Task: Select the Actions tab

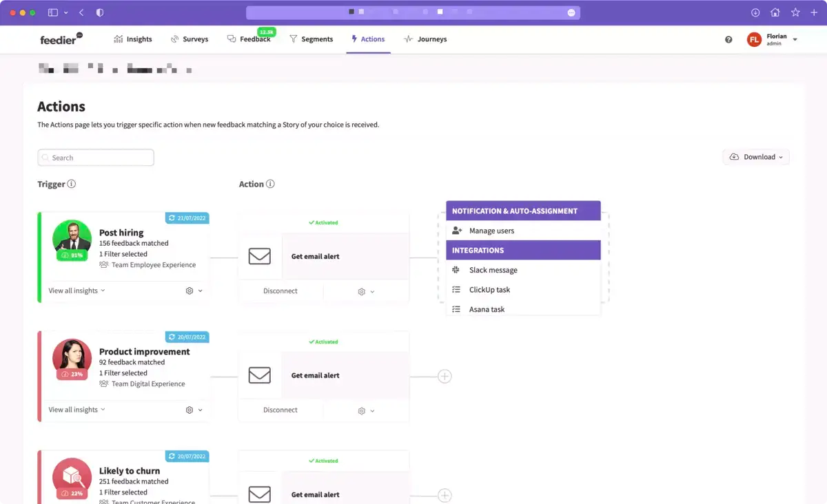Action: point(368,39)
